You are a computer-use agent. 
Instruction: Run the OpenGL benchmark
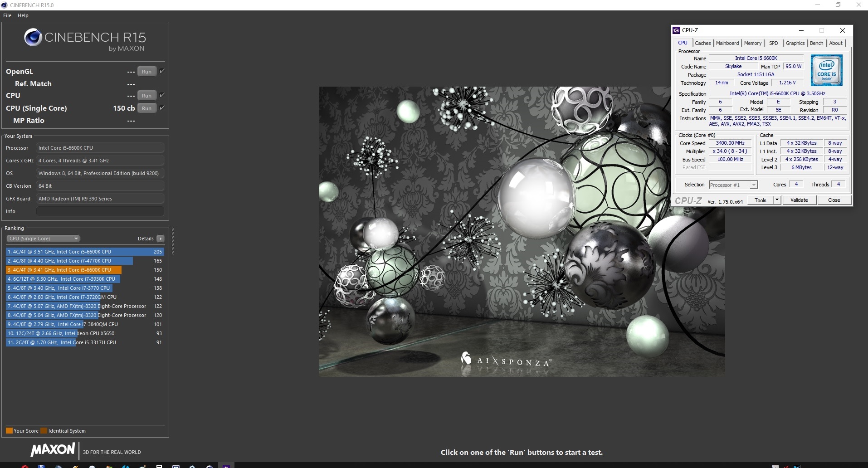[146, 72]
